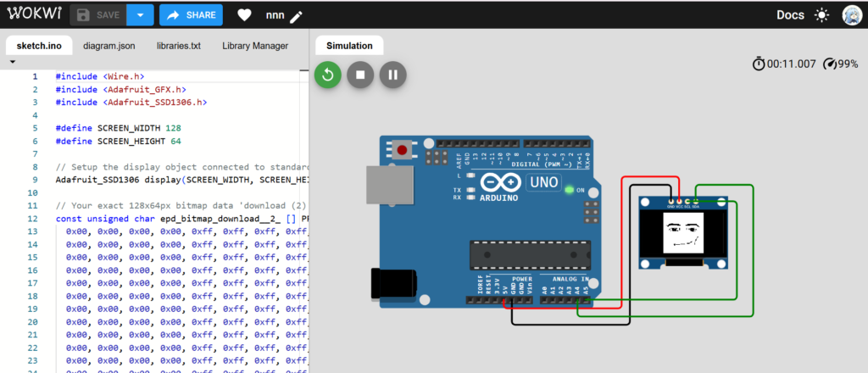
Task: Pause the simulation
Action: 393,74
